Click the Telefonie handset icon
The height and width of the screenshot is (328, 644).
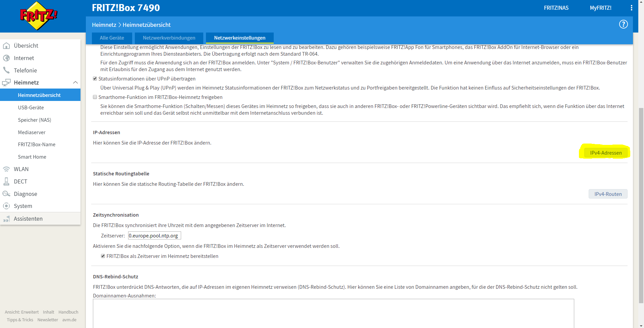[x=6, y=70]
